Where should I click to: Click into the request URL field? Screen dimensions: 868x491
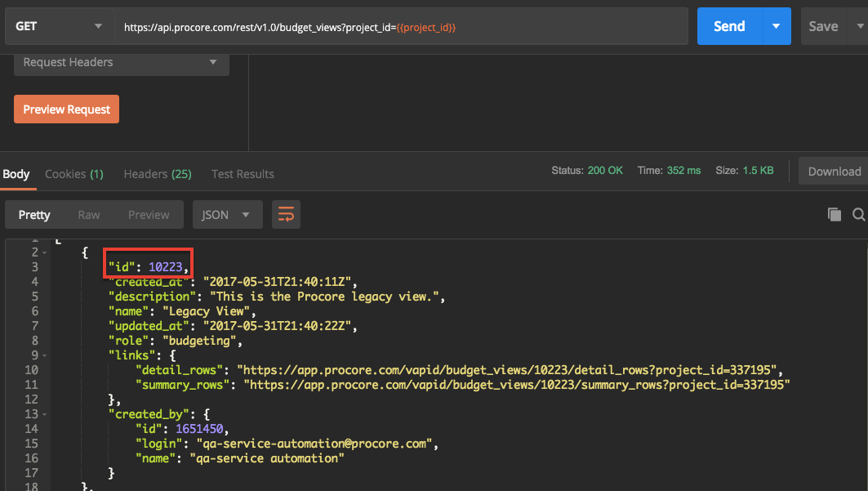point(402,27)
